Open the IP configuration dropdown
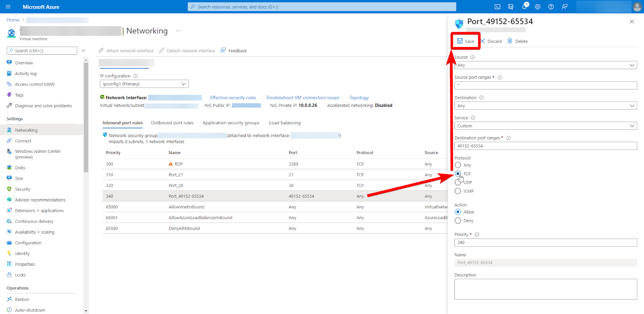This screenshot has width=644, height=314. (144, 84)
